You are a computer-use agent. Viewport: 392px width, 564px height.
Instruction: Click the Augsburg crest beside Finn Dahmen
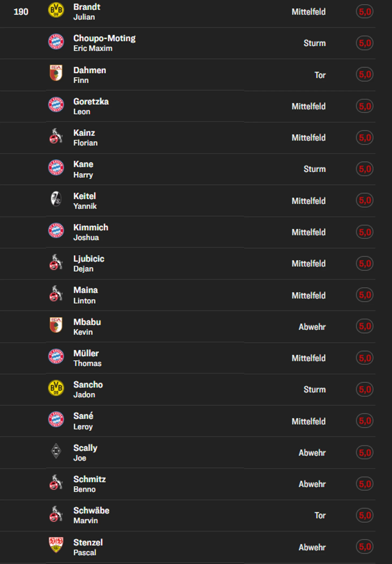coord(56,73)
